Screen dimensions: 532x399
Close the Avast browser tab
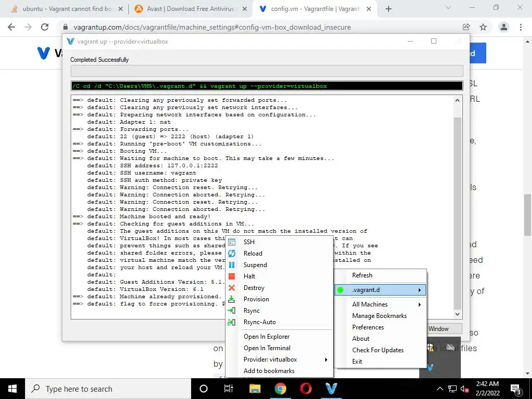[245, 9]
